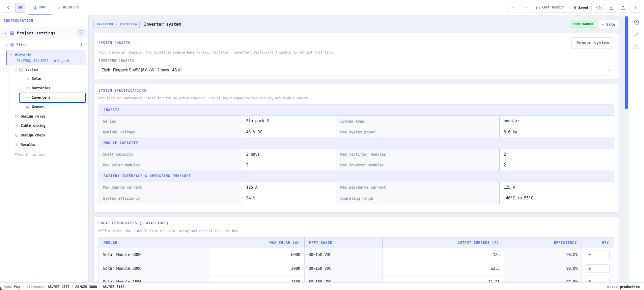Click the battery icon beside Batteries
The height and width of the screenshot is (290, 644).
pos(28,88)
